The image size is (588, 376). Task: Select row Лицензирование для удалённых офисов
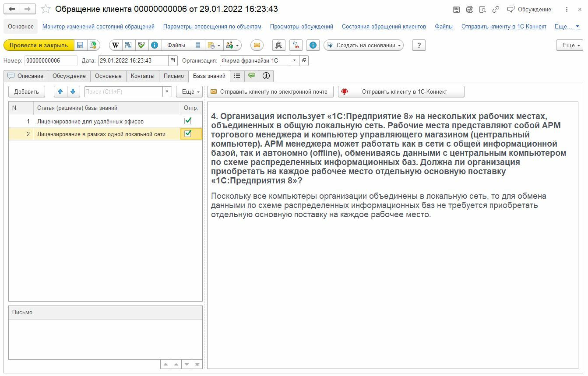pyautogui.click(x=105, y=121)
